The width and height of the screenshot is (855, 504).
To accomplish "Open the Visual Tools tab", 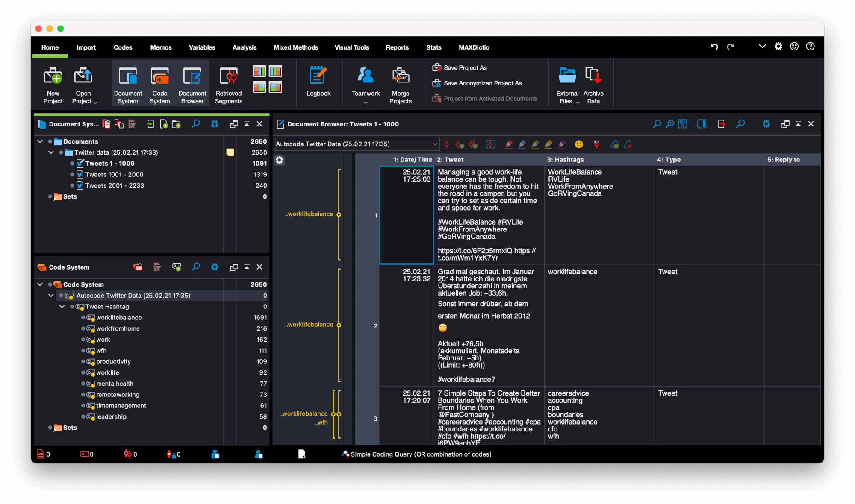I will (351, 47).
